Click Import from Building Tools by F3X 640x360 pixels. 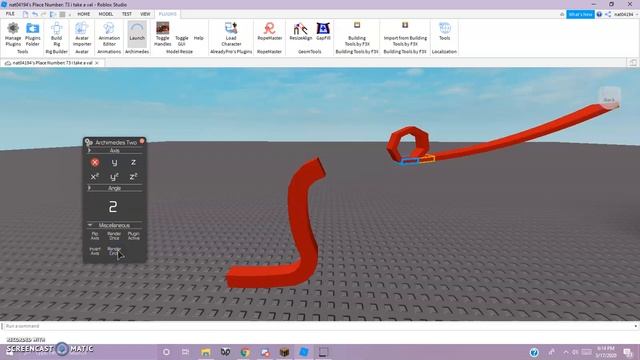click(405, 34)
